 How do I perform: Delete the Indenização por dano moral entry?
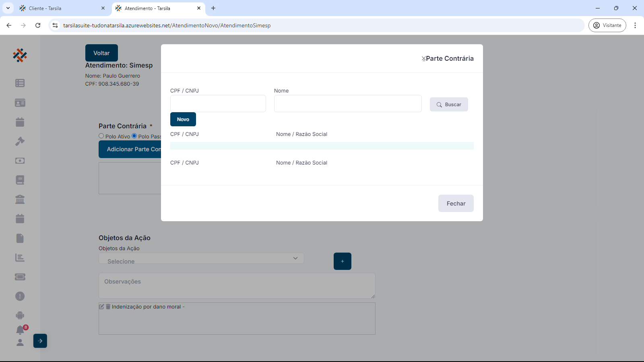pos(108,306)
